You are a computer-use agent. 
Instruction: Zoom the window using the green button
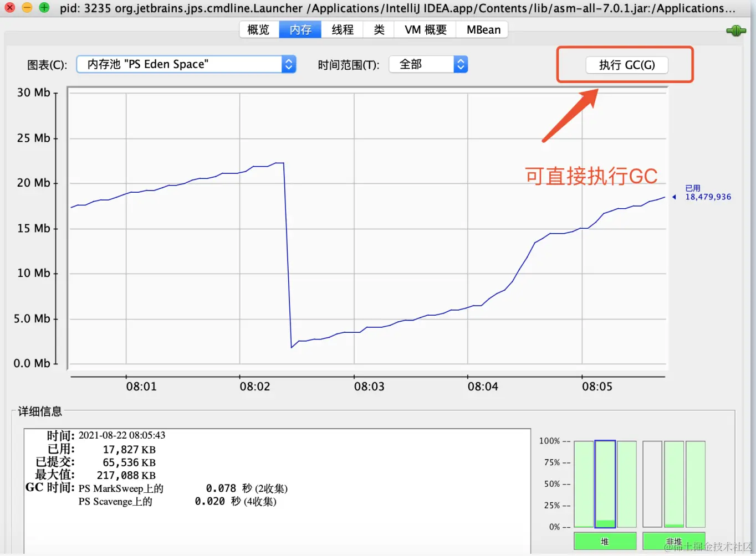(44, 8)
